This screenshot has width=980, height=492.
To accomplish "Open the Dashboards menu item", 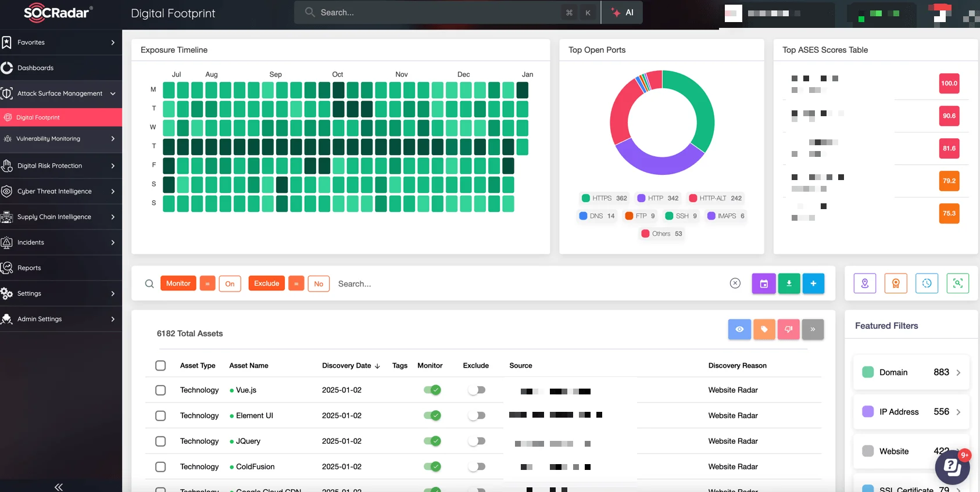I will point(61,68).
